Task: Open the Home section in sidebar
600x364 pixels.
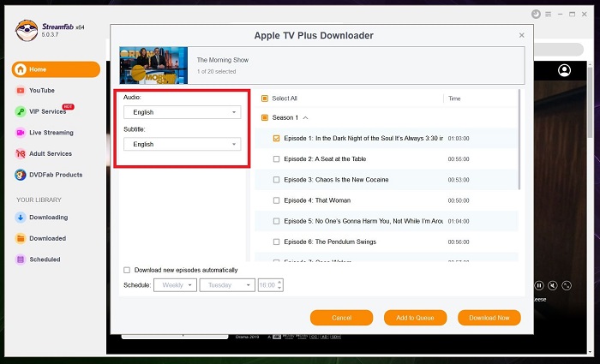Action: point(56,69)
